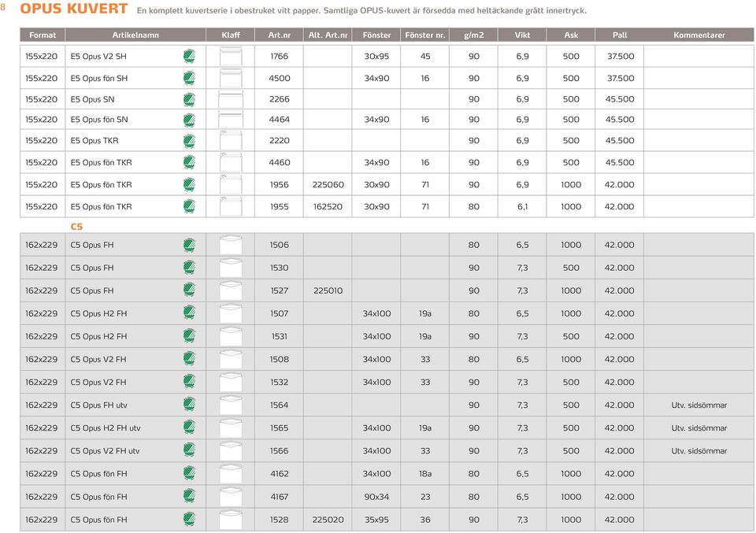Select the orange C5 section heading
The height and width of the screenshot is (533, 756).
76,226
